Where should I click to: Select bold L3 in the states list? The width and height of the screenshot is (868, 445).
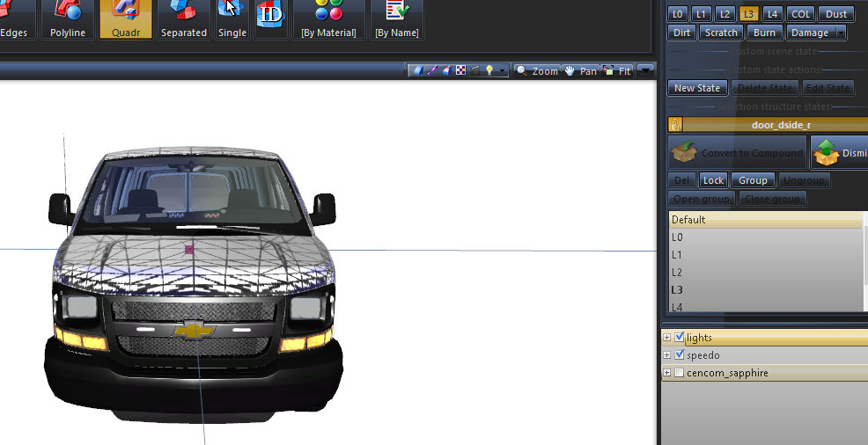(766, 289)
